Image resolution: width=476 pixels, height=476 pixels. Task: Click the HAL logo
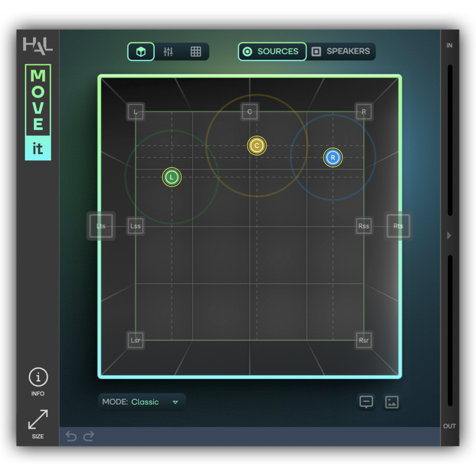(38, 46)
